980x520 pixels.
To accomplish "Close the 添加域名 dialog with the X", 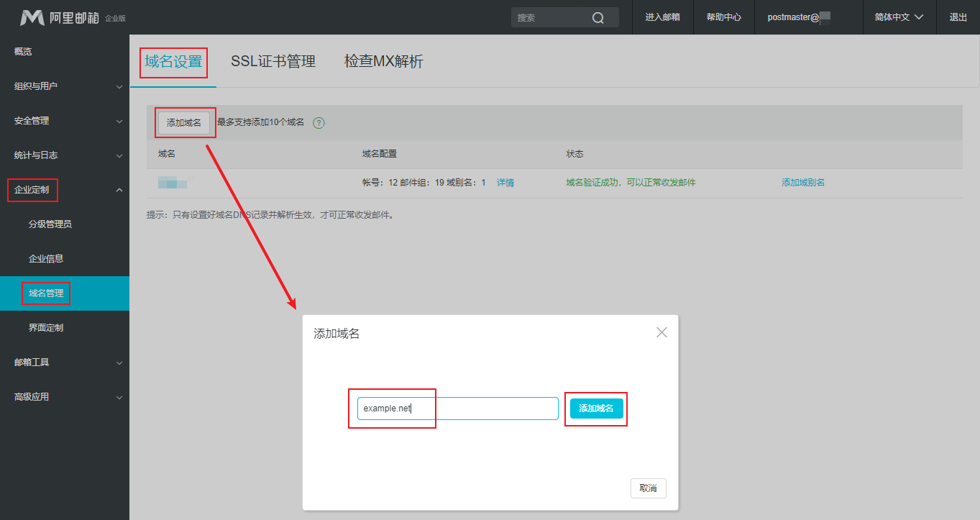I will tap(661, 332).
